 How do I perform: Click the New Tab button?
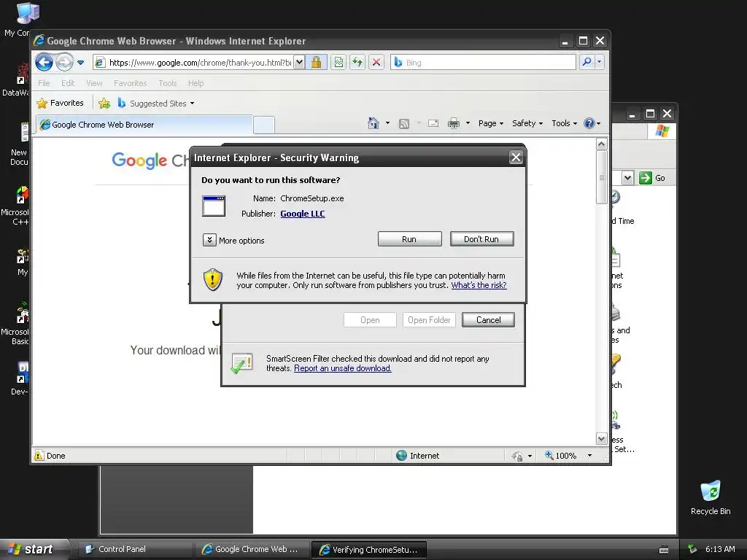pyautogui.click(x=264, y=125)
